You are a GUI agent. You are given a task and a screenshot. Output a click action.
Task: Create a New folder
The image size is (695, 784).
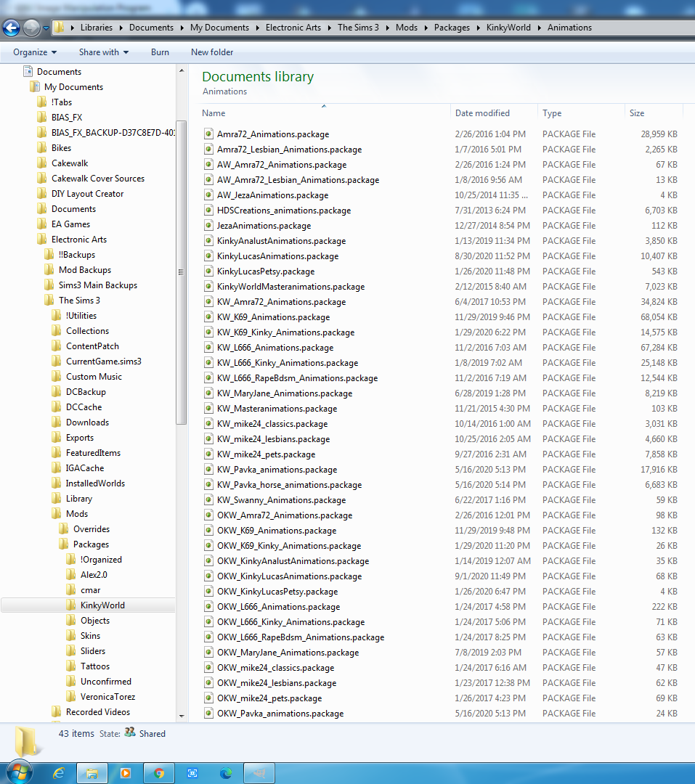pyautogui.click(x=212, y=52)
